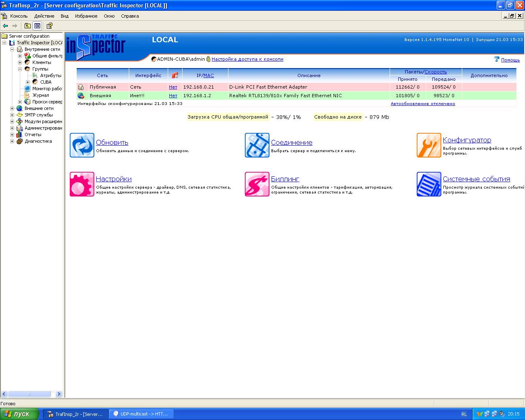Click the Внешняя network globe row icon
525x420 pixels.
click(81, 96)
